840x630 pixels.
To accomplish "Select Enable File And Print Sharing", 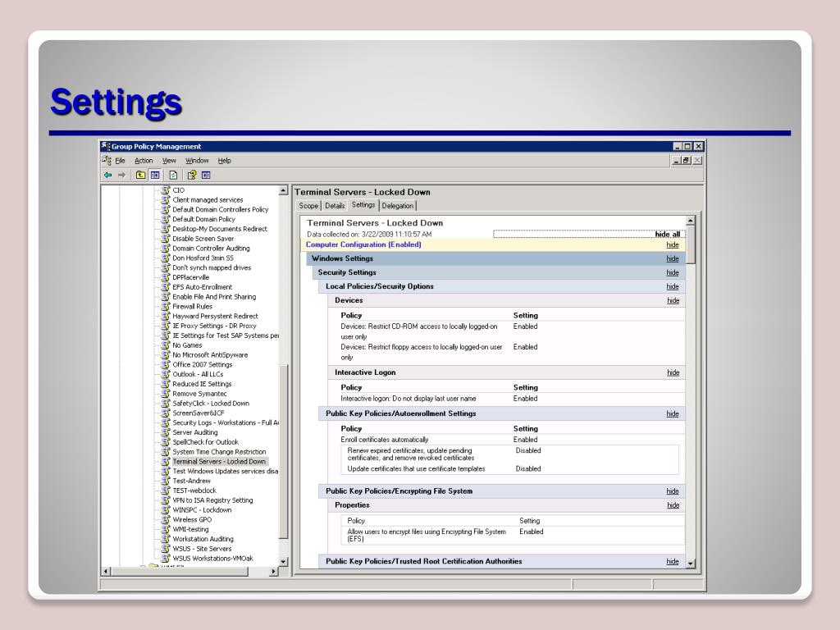I will pyautogui.click(x=214, y=297).
